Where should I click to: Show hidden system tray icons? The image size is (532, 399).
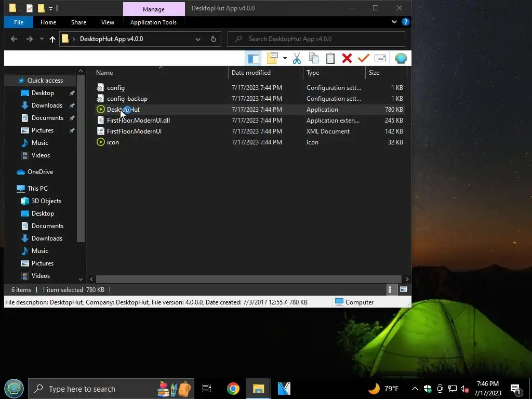(x=415, y=389)
